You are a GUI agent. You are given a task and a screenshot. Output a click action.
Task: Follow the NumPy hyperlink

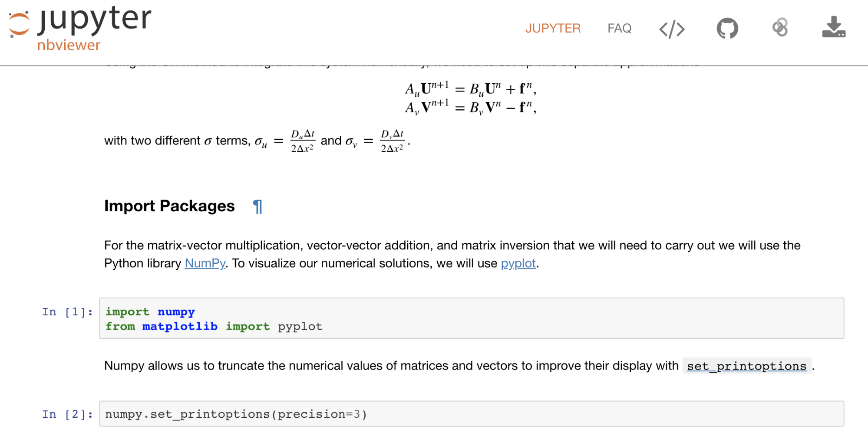point(205,263)
